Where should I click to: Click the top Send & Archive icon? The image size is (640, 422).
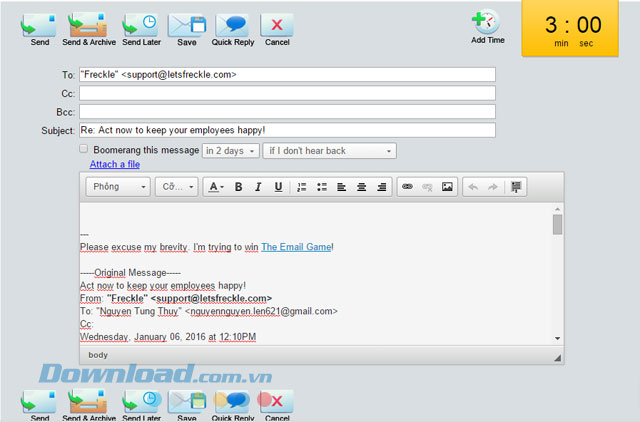tap(88, 24)
